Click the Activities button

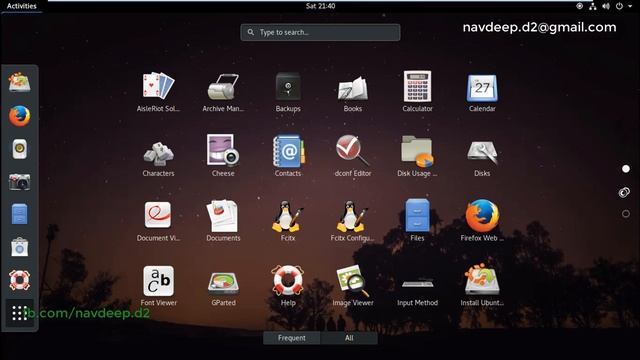click(22, 6)
